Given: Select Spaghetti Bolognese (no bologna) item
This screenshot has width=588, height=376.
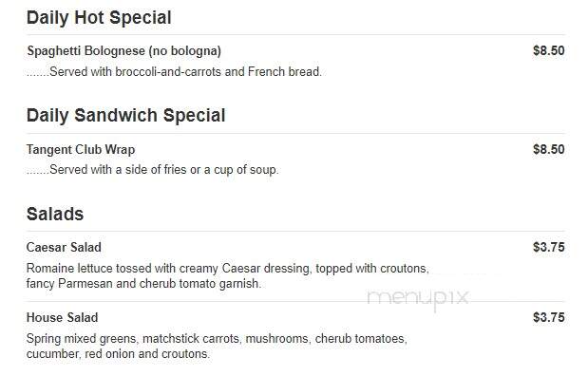Looking at the screenshot, I should 124,50.
